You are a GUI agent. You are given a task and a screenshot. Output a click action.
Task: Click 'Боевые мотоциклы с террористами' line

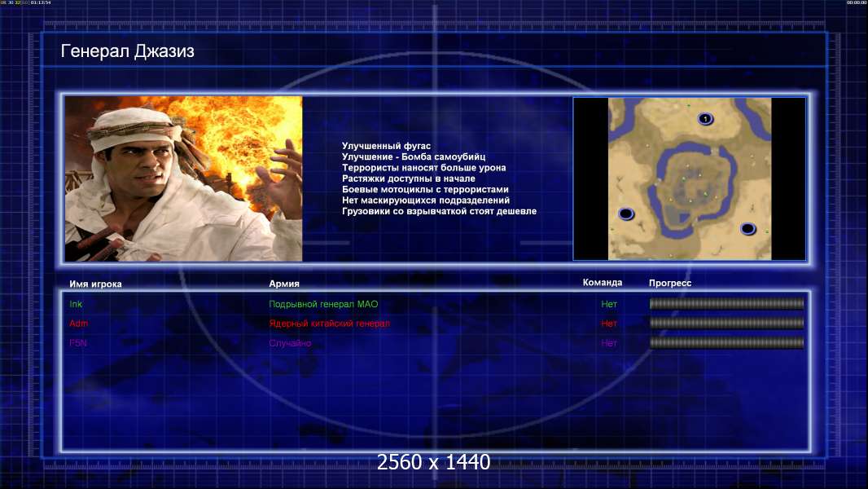point(425,189)
